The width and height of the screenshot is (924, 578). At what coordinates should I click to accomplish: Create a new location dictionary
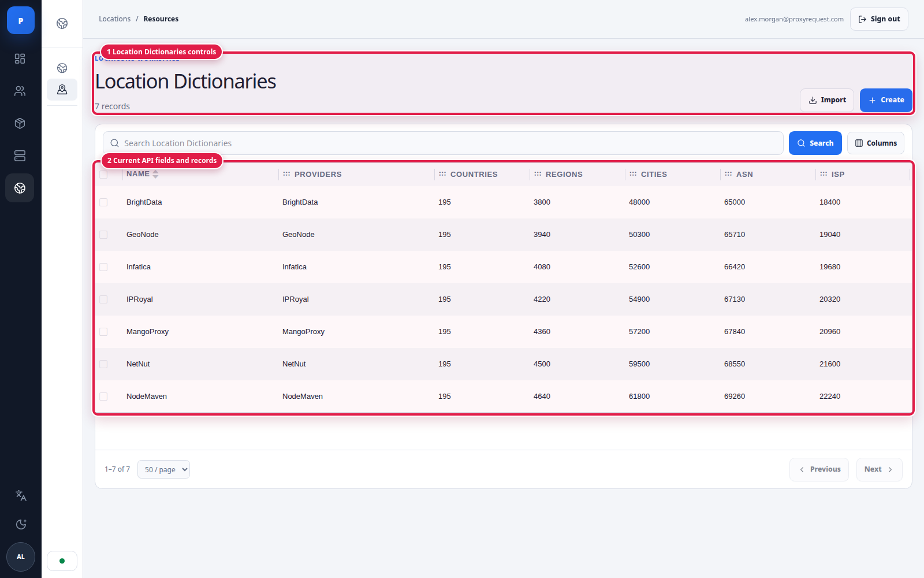pos(886,100)
